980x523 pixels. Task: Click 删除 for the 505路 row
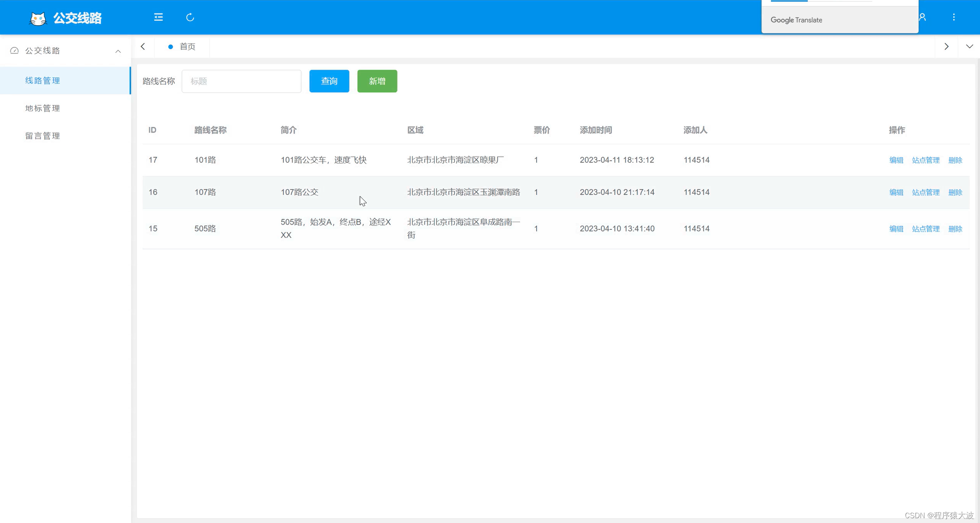pos(955,229)
